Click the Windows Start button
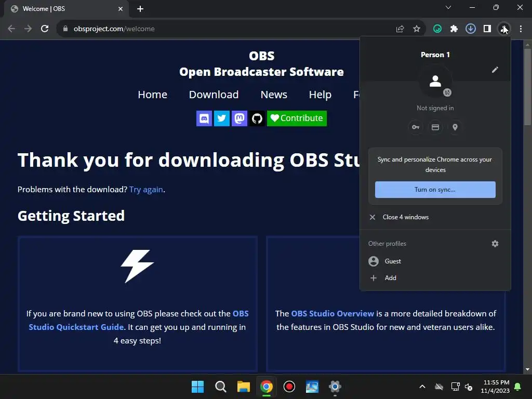 click(x=198, y=387)
